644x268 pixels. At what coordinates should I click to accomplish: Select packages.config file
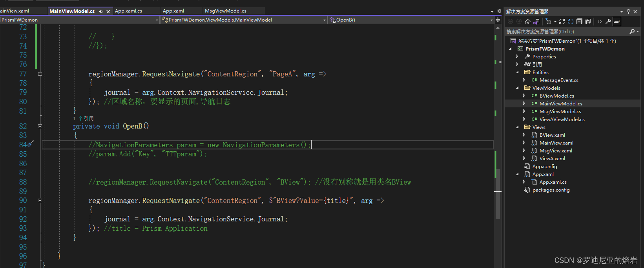(551, 190)
